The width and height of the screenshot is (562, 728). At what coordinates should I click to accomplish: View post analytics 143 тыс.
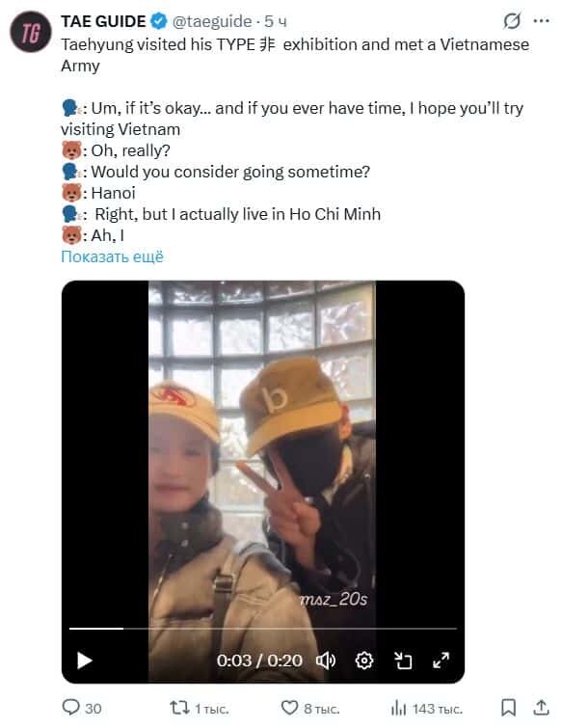point(427,709)
